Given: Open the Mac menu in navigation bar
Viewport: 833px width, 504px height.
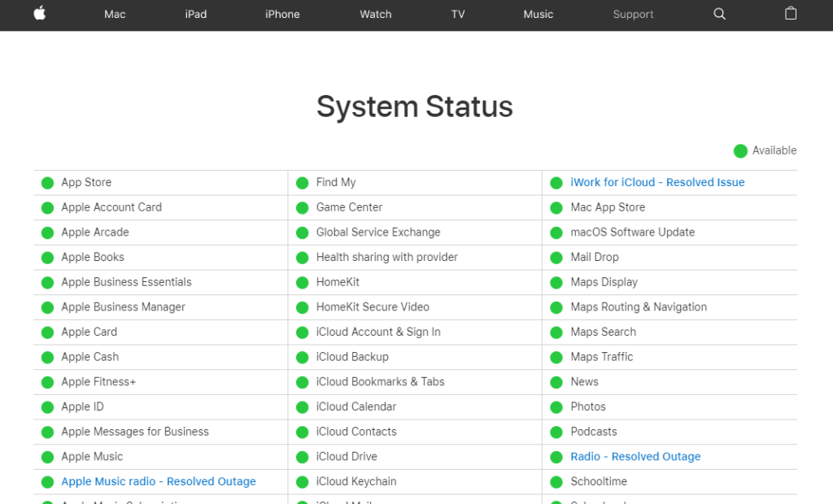Looking at the screenshot, I should [115, 15].
